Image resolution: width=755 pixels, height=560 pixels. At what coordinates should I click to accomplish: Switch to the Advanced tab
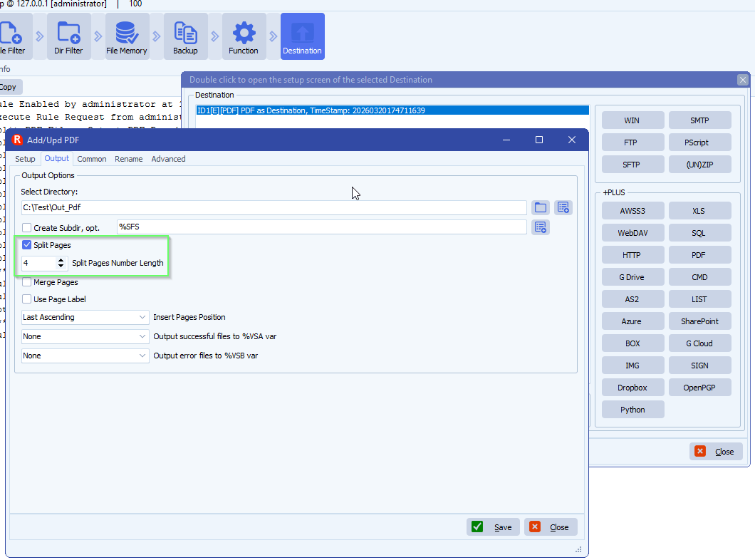[168, 159]
